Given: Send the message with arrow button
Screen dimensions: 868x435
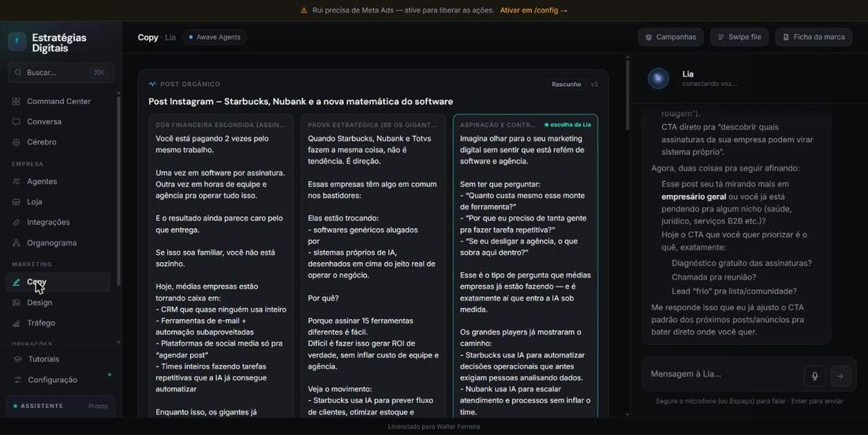Looking at the screenshot, I should pyautogui.click(x=840, y=376).
